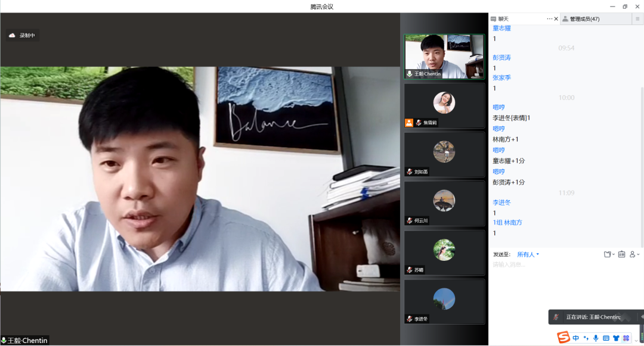This screenshot has width=644, height=346.
Task: Click the small chevron below the Sogou toolbar
Action: (636, 341)
